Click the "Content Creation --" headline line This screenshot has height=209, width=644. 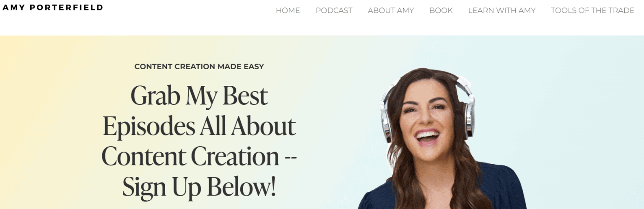pyautogui.click(x=199, y=156)
